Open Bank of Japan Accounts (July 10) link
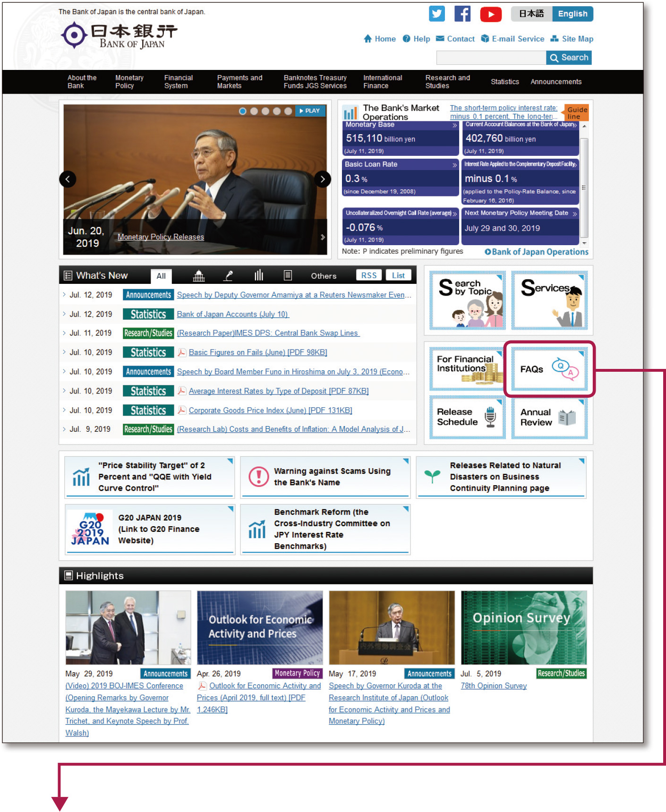 click(233, 314)
